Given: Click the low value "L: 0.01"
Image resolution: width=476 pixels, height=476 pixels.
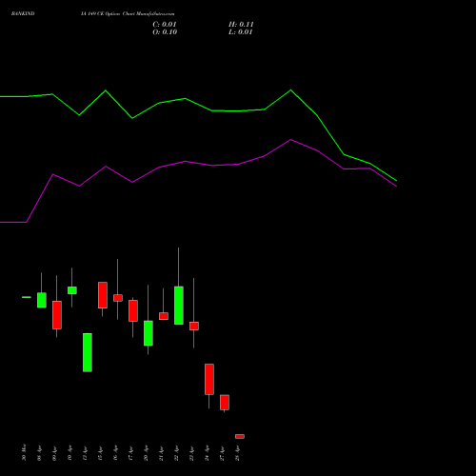Looking at the screenshot, I should (x=241, y=32).
